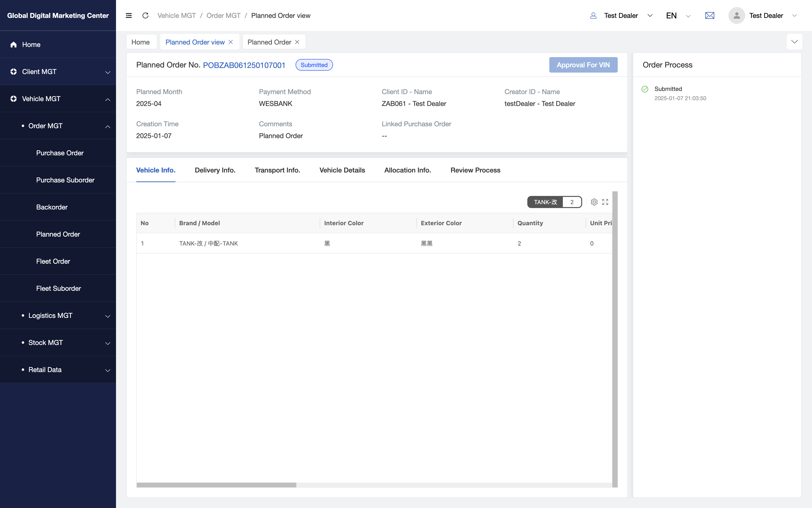Click the Client MGT sidebar icon
The height and width of the screenshot is (508, 812).
pos(14,72)
